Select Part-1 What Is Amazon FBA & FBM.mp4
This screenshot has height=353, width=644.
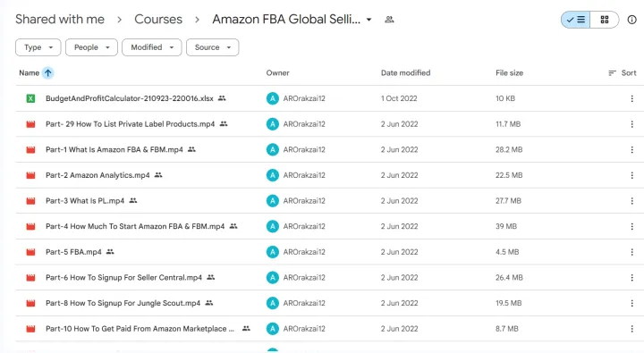114,150
